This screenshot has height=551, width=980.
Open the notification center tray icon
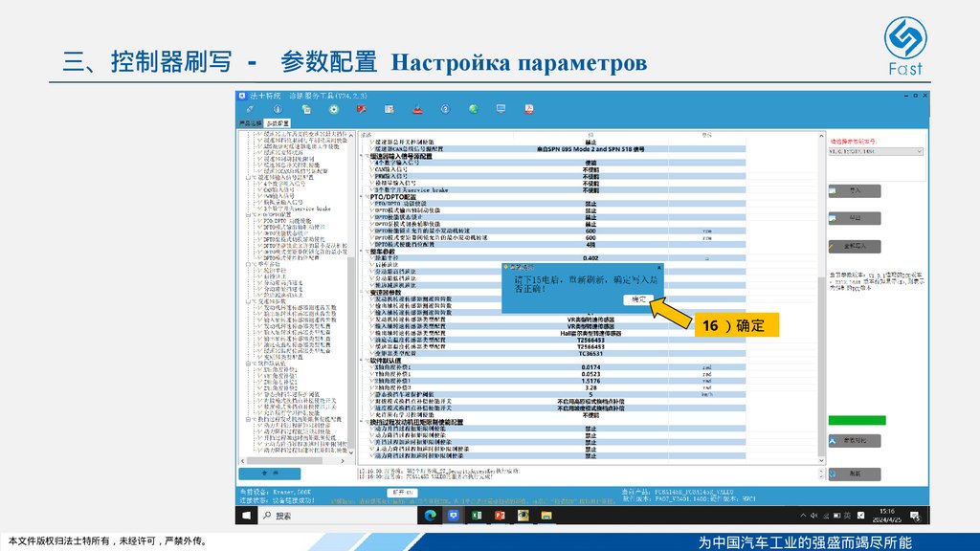click(915, 516)
